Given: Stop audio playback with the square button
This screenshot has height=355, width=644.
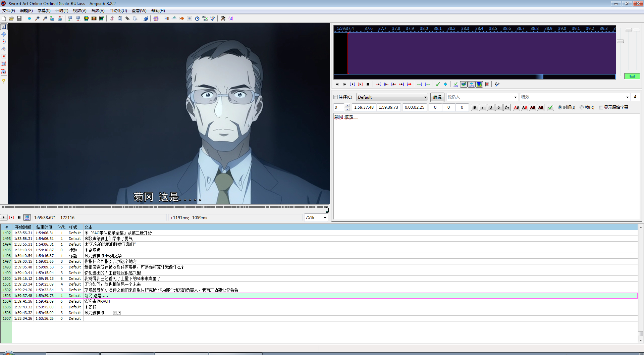Looking at the screenshot, I should tap(368, 84).
